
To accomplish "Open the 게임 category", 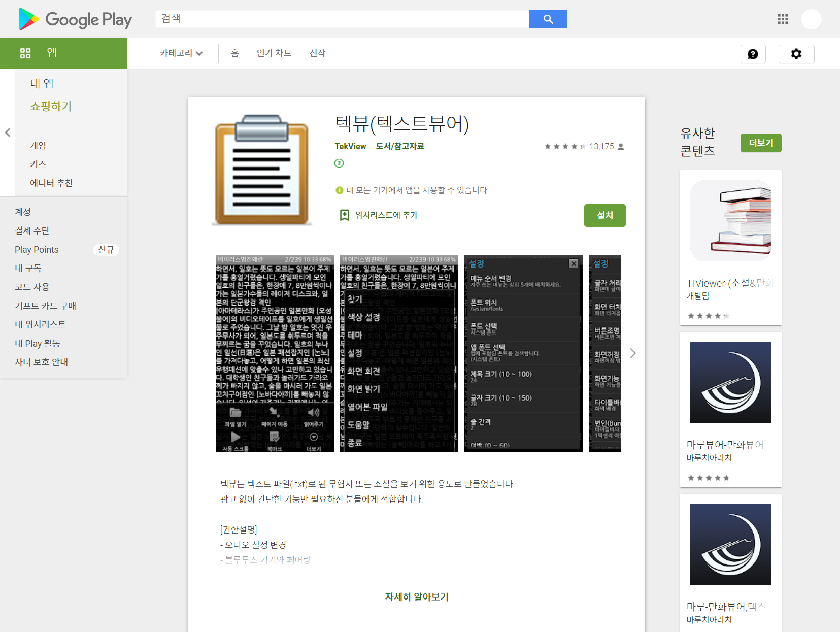I will 38,145.
